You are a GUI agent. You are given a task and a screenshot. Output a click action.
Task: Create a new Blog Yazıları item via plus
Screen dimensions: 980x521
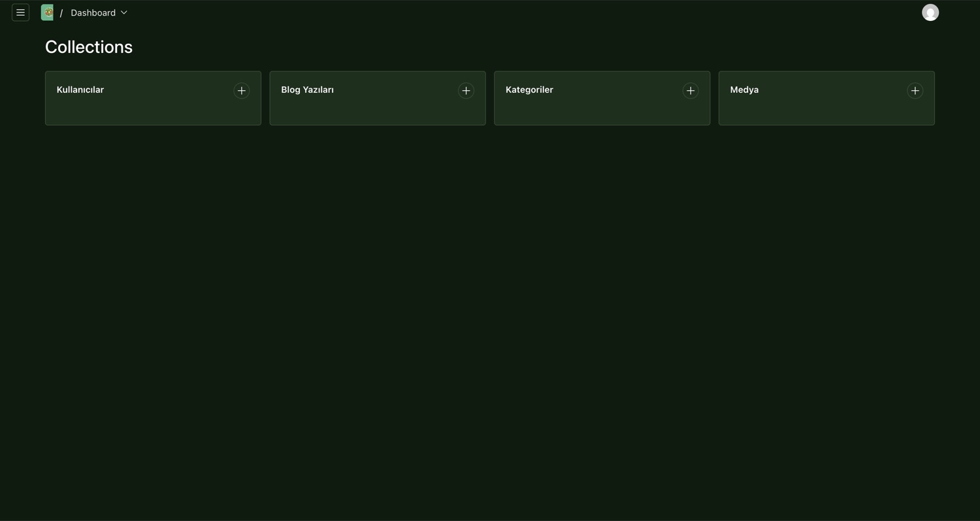point(466,91)
